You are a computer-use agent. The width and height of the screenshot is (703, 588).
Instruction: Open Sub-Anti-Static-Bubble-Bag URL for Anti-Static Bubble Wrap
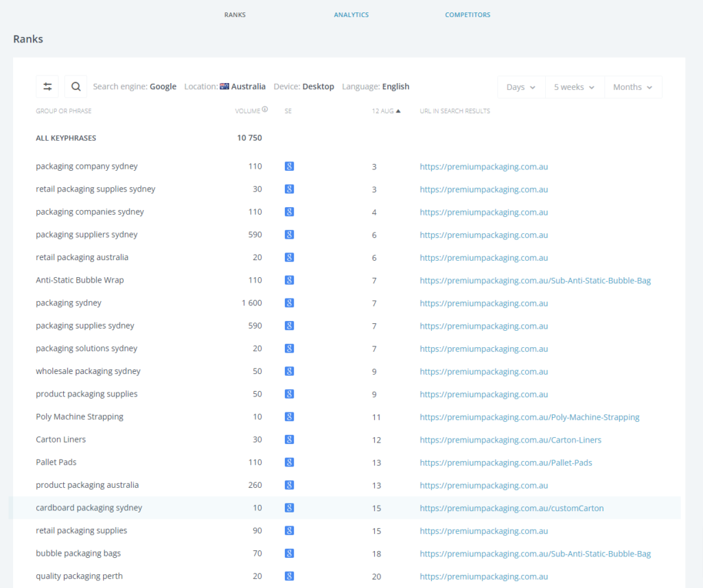coord(535,281)
